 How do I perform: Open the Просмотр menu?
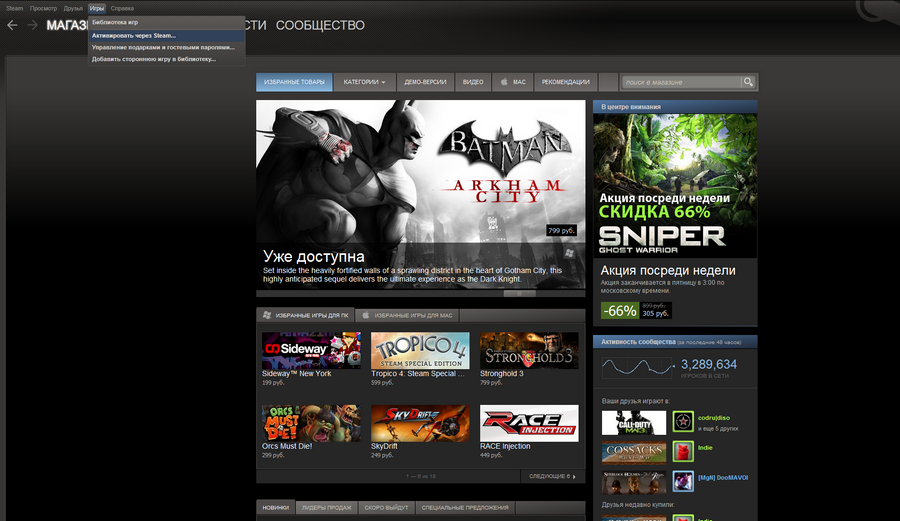coord(43,9)
